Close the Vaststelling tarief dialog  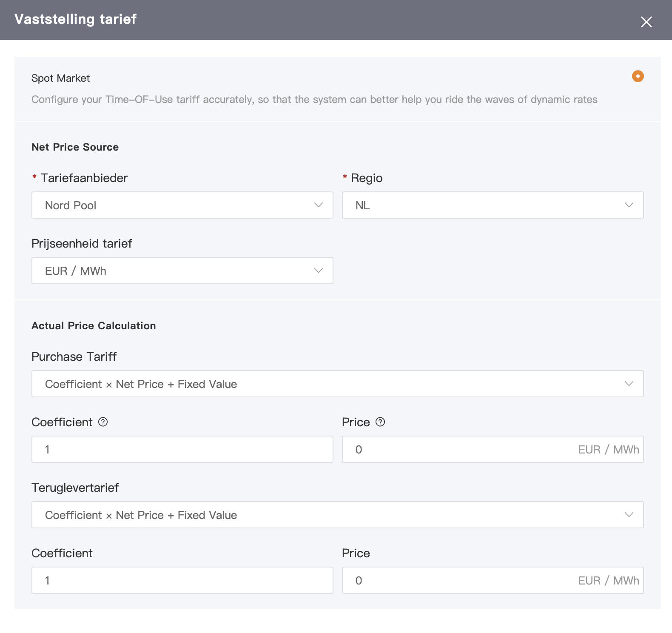646,22
